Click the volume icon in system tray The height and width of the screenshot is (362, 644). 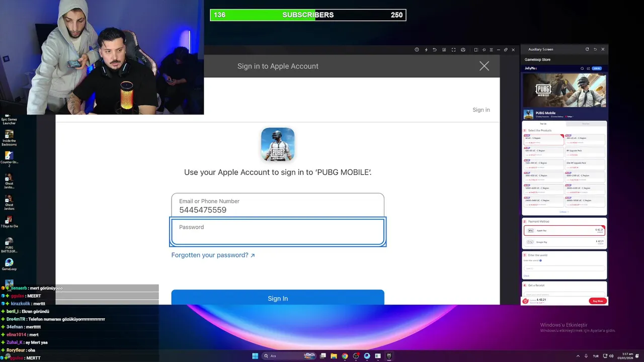point(611,356)
